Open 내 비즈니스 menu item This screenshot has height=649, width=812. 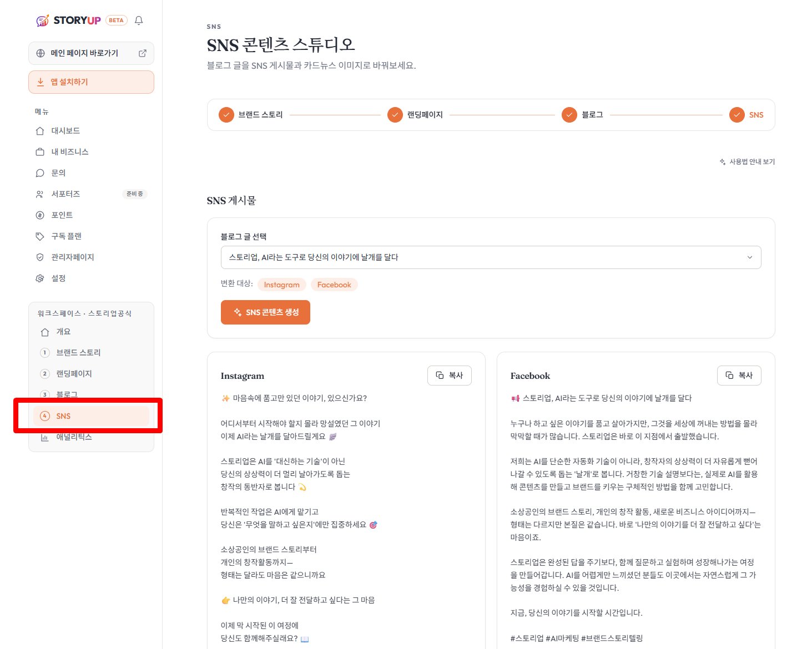pos(91,152)
